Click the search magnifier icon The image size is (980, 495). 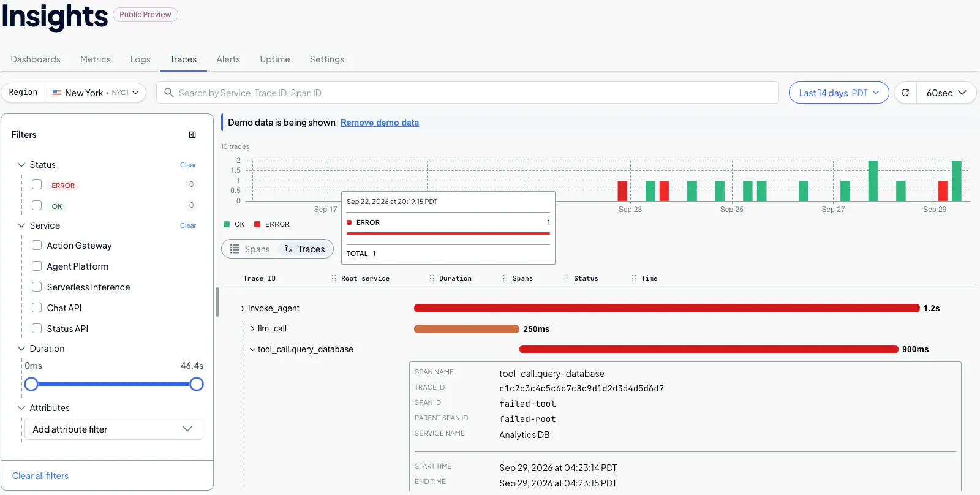[x=169, y=93]
